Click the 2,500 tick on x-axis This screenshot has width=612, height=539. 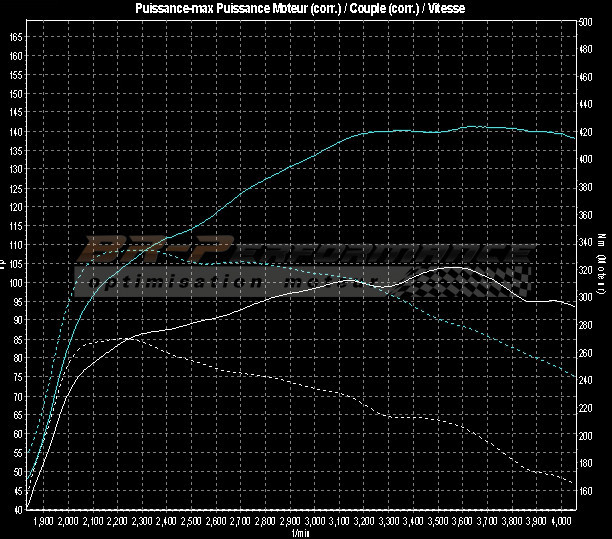[192, 522]
